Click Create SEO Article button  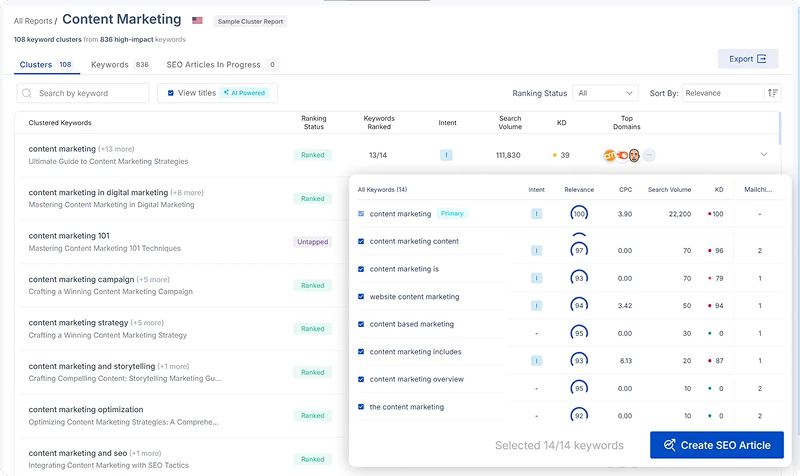pos(716,445)
